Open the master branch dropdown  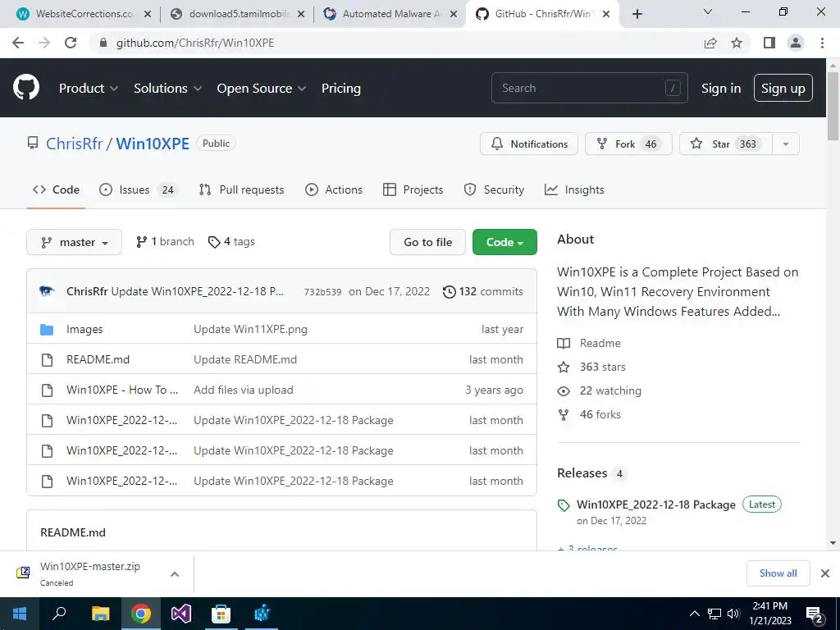pos(74,242)
